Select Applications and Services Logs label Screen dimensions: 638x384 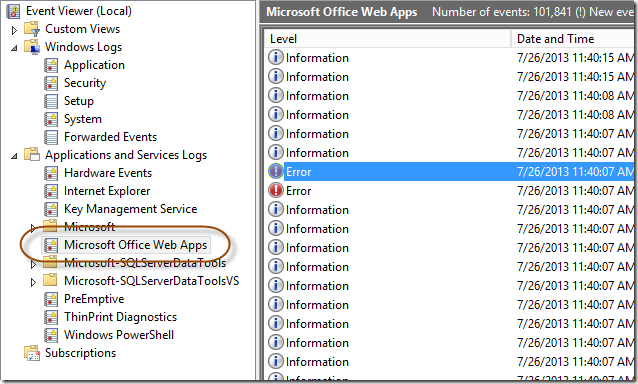tap(126, 155)
